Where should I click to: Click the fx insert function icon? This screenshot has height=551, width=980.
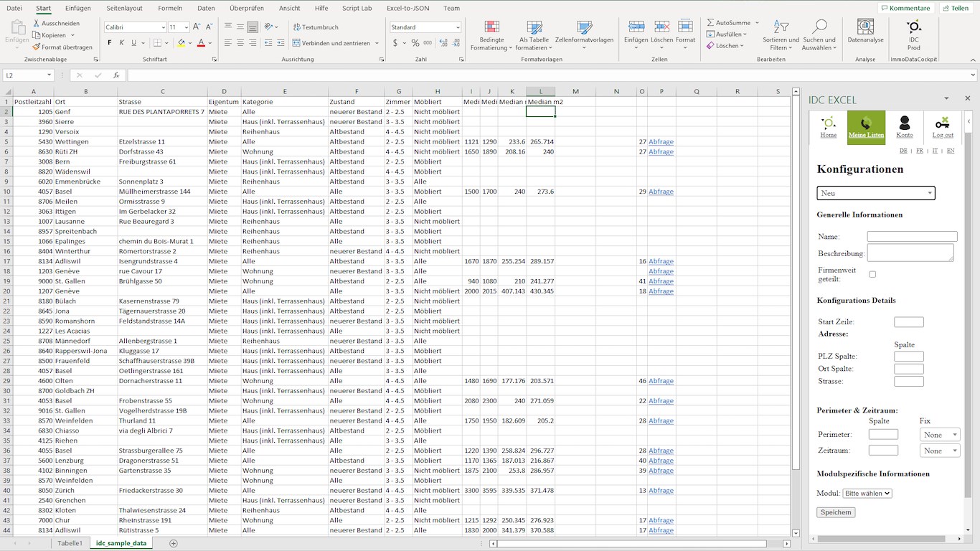pos(116,75)
